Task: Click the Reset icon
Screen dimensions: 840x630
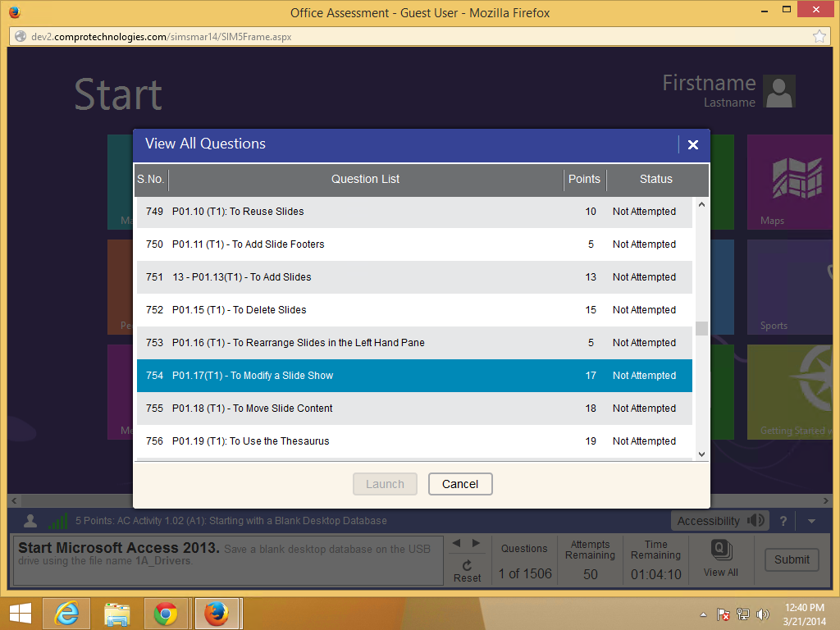Action: pos(467,566)
